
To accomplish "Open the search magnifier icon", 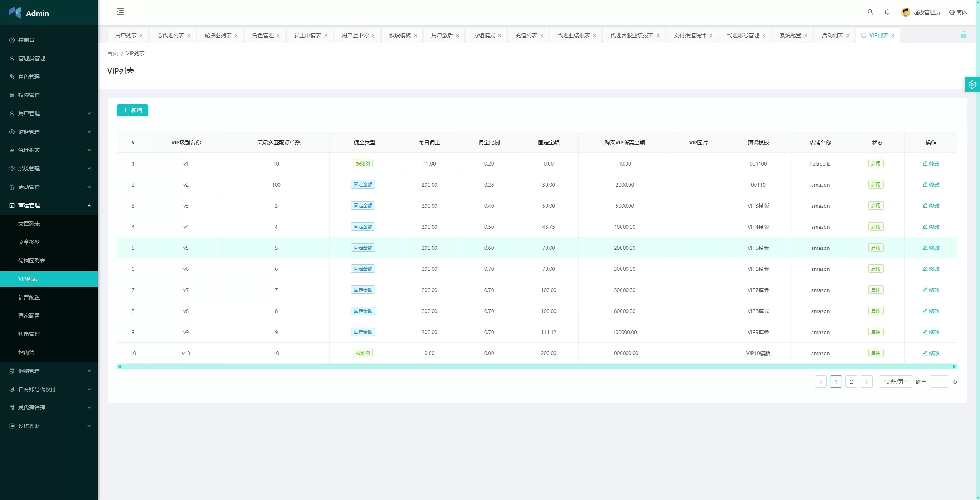I will 870,12.
